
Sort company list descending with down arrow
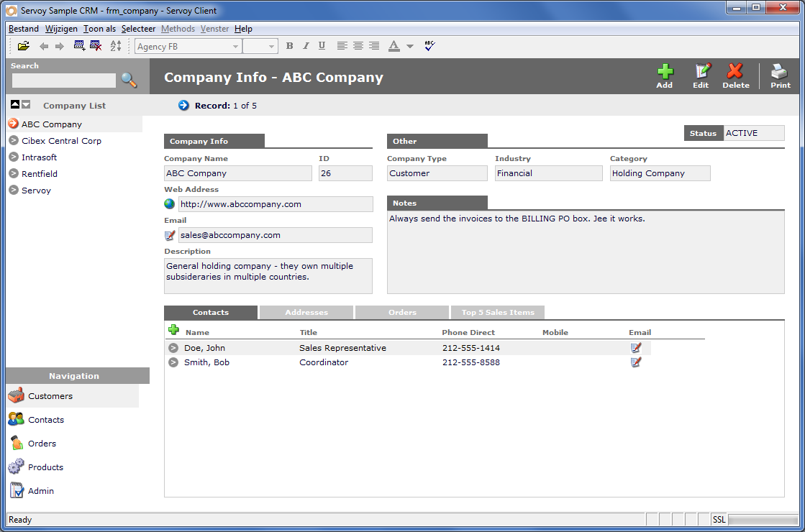(26, 105)
